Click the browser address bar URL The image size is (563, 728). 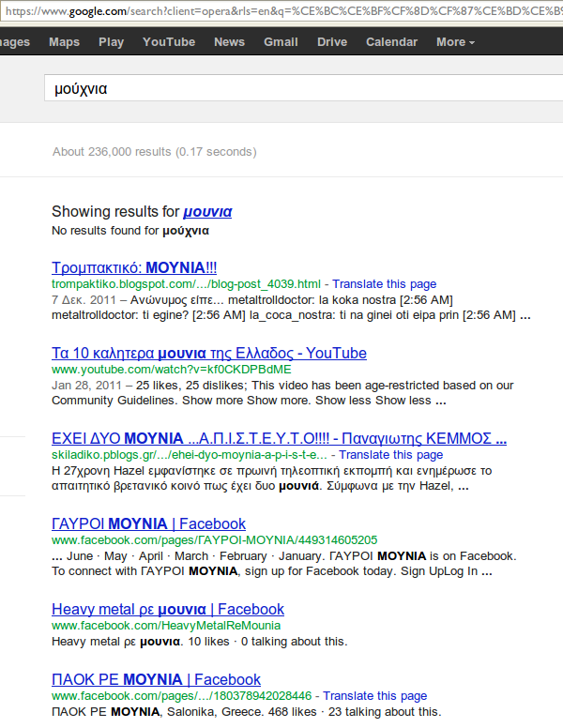tap(281, 13)
